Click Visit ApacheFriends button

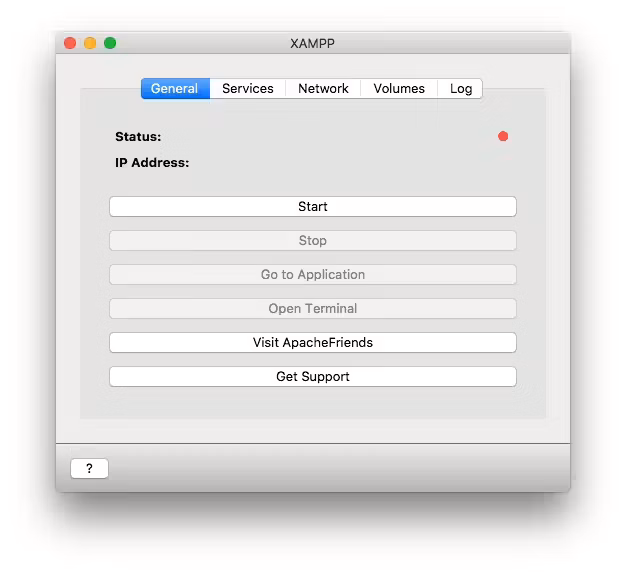pos(313,342)
